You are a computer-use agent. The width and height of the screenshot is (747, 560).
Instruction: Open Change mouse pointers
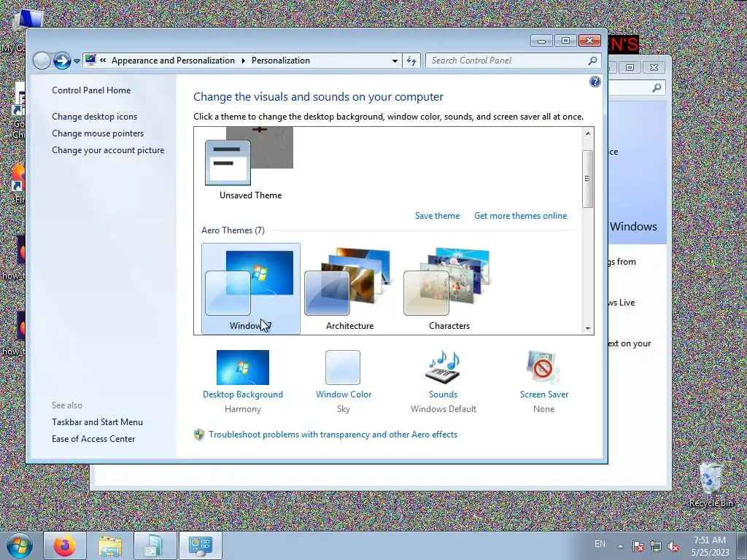click(98, 133)
